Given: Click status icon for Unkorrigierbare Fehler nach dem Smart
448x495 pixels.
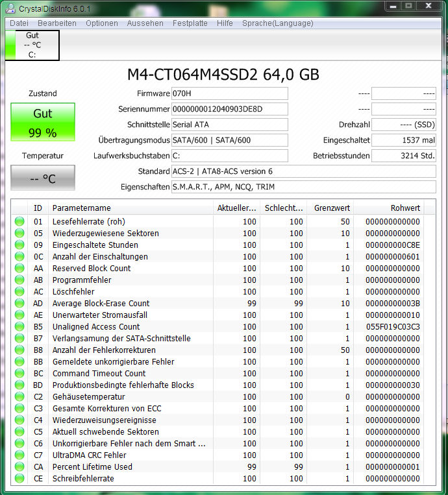Looking at the screenshot, I should (x=19, y=443).
